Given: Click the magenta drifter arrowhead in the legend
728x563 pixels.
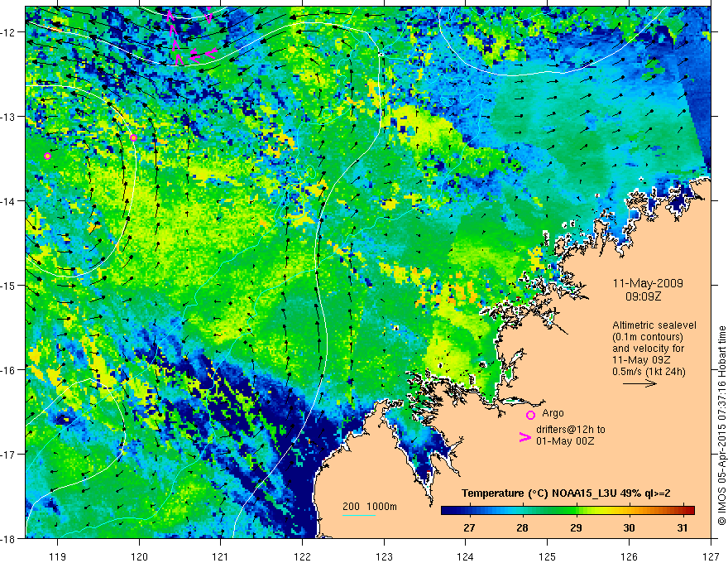Looking at the screenshot, I should 524,437.
